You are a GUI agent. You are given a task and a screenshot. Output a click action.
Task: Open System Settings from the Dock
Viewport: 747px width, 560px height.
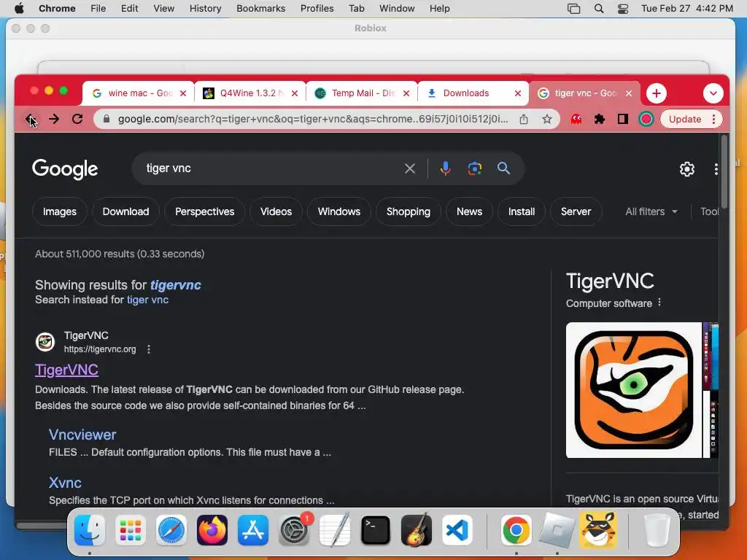(294, 530)
